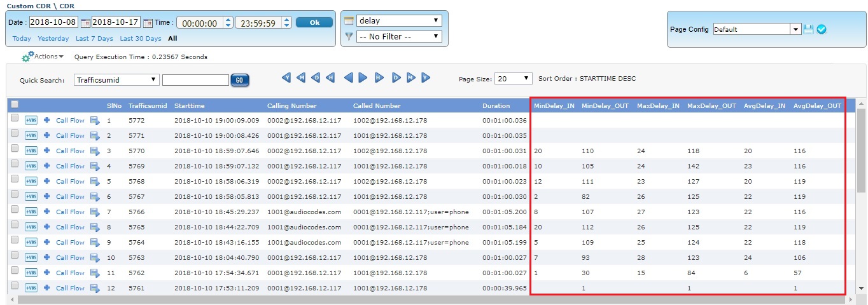This screenshot has width=868, height=305.
Task: Go to previous hour with H-left arrow
Action: click(x=330, y=78)
